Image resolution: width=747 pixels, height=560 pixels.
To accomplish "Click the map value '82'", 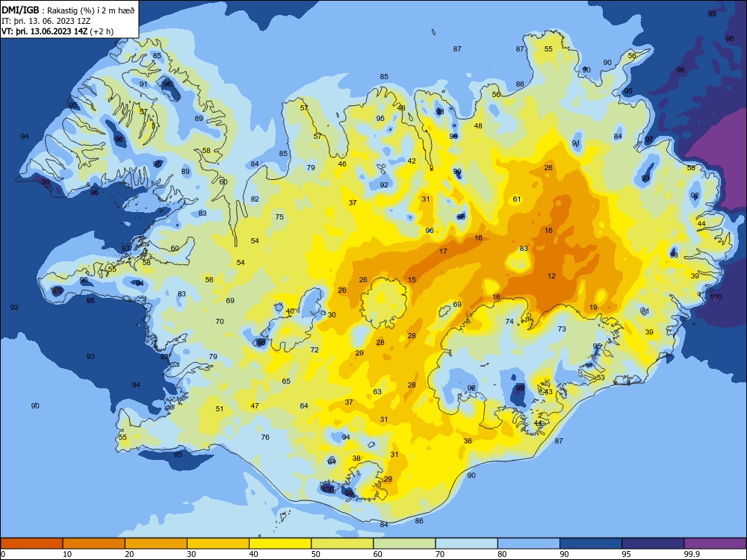I will click(x=255, y=199).
